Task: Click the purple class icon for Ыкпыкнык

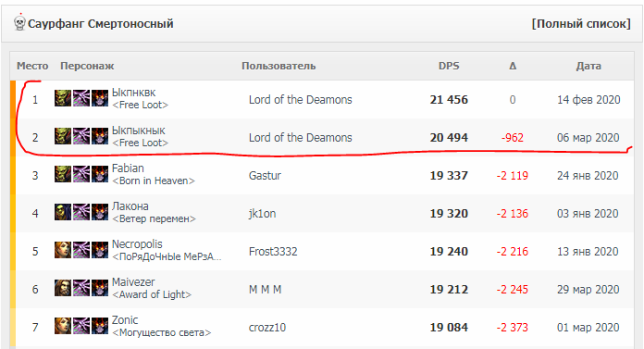Action: [81, 136]
